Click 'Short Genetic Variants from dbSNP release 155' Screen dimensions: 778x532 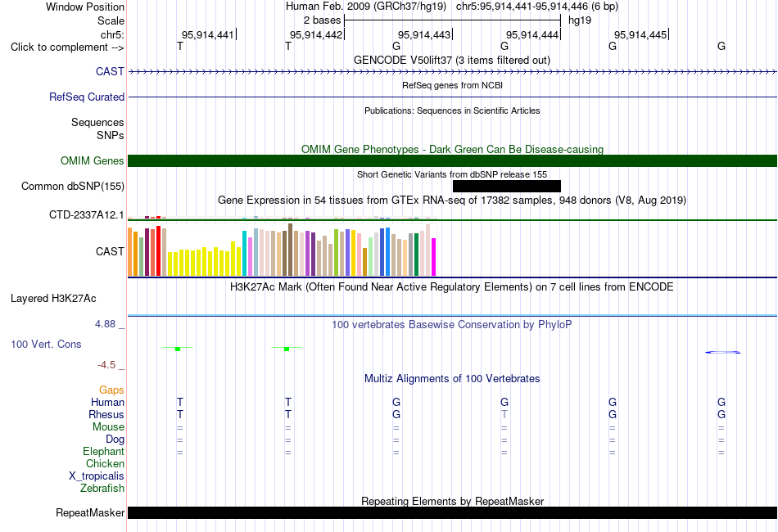[452, 174]
